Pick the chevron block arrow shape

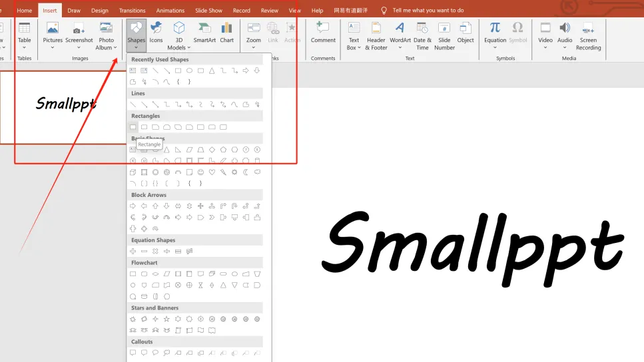(x=212, y=217)
